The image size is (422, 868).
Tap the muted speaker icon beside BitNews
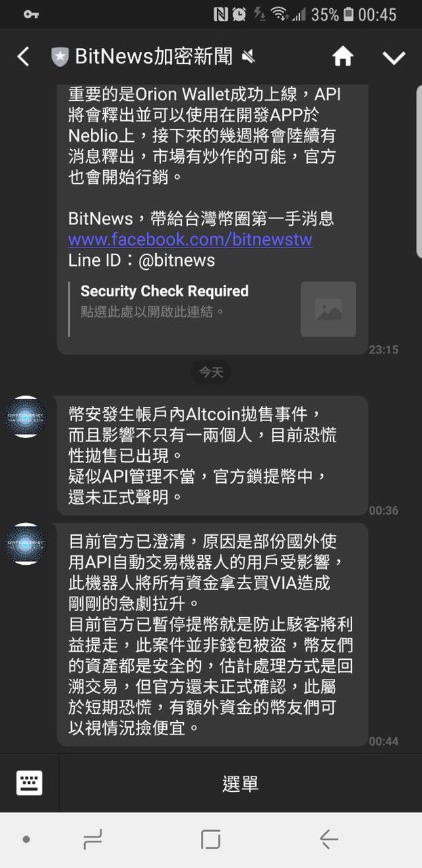248,57
